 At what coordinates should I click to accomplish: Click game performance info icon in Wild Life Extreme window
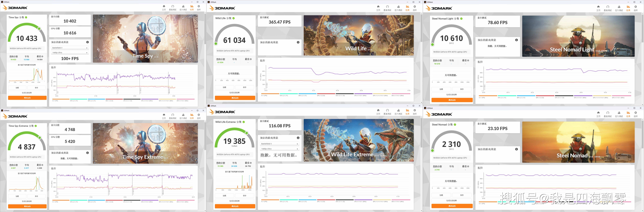298,138
